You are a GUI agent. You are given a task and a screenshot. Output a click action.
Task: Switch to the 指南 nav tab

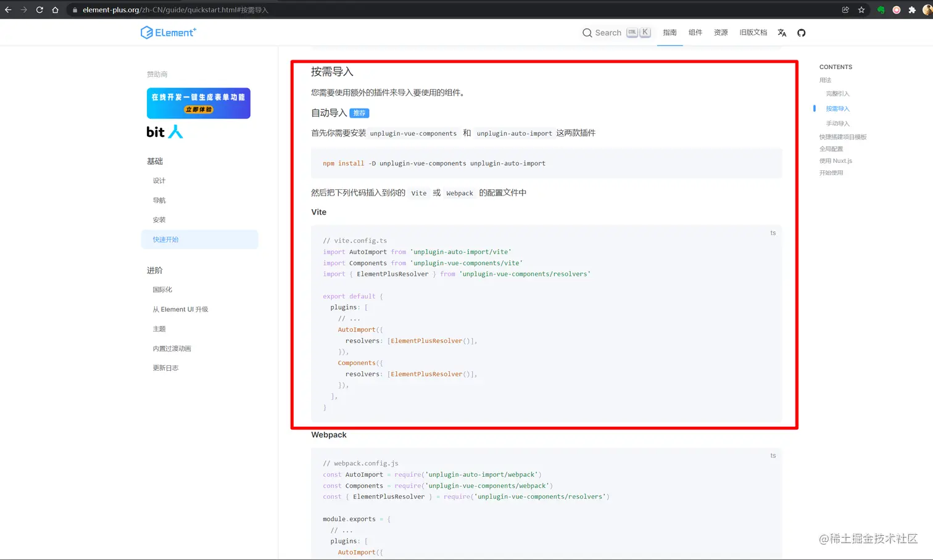coord(670,33)
